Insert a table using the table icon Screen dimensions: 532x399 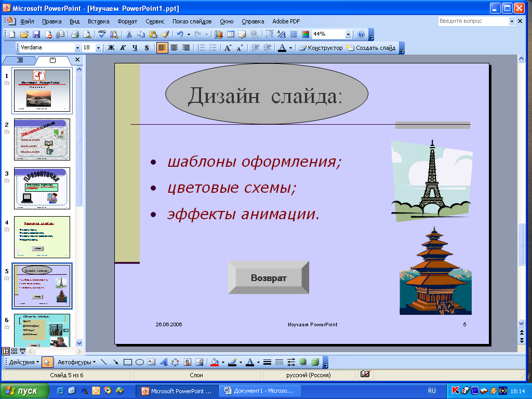coord(230,34)
